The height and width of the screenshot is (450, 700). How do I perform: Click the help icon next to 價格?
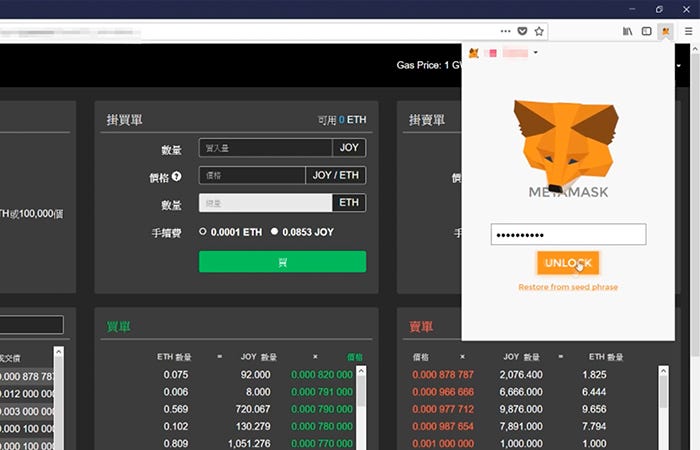click(176, 176)
